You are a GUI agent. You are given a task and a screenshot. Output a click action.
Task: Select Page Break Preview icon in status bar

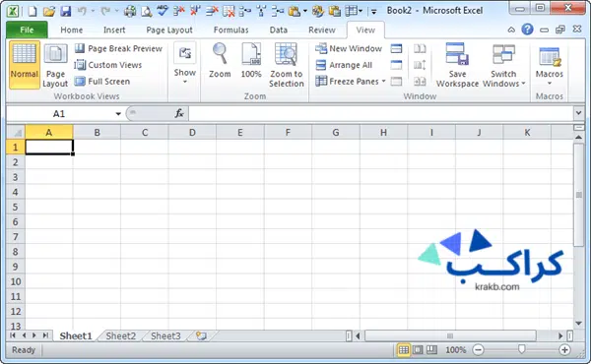pyautogui.click(x=431, y=350)
